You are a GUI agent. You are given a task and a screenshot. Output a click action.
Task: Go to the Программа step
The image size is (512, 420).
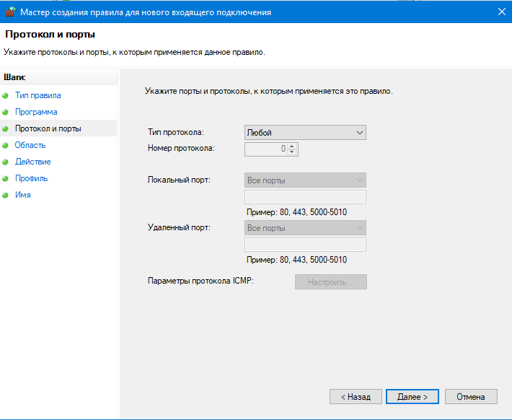[x=36, y=112]
